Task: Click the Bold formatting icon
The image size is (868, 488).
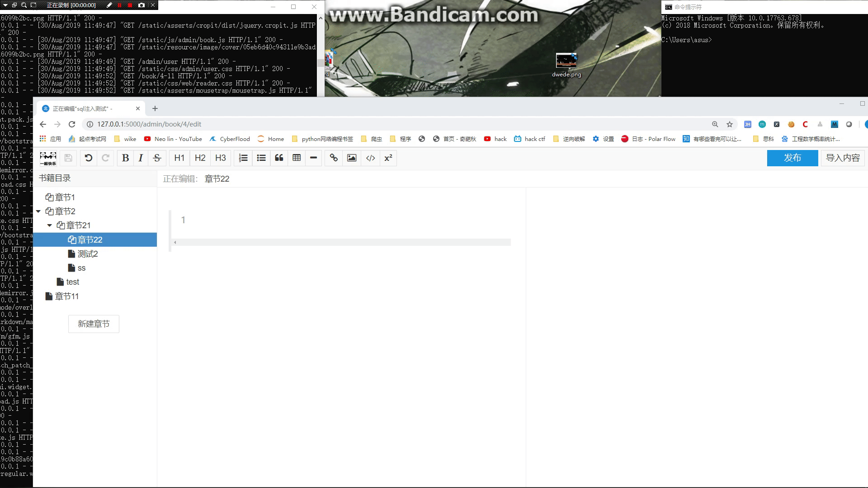Action: tap(125, 158)
